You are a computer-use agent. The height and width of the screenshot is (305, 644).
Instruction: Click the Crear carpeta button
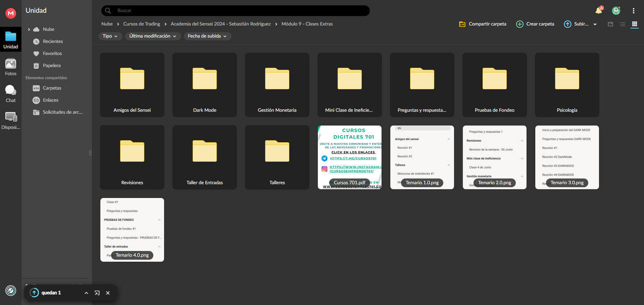pos(535,24)
